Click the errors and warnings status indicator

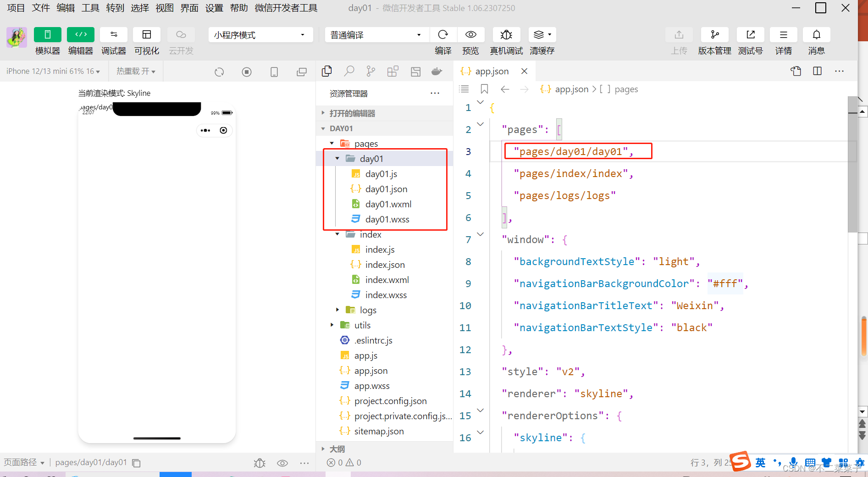(344, 463)
